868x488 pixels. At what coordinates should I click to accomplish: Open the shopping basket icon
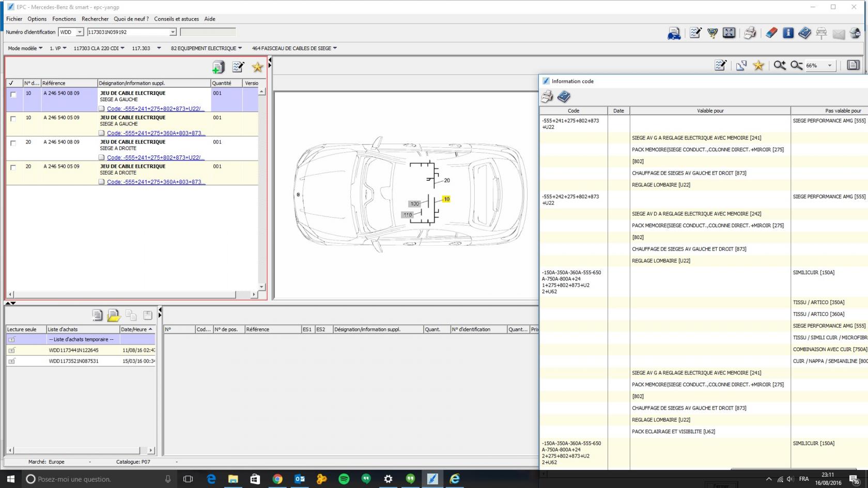click(x=712, y=33)
